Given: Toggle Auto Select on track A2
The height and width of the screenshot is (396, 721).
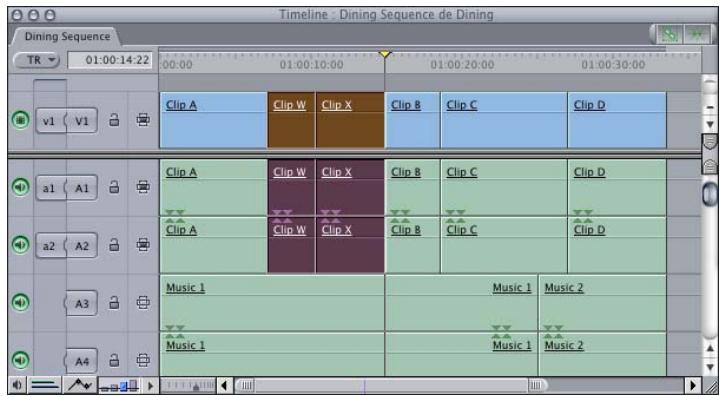Looking at the screenshot, I should [143, 245].
